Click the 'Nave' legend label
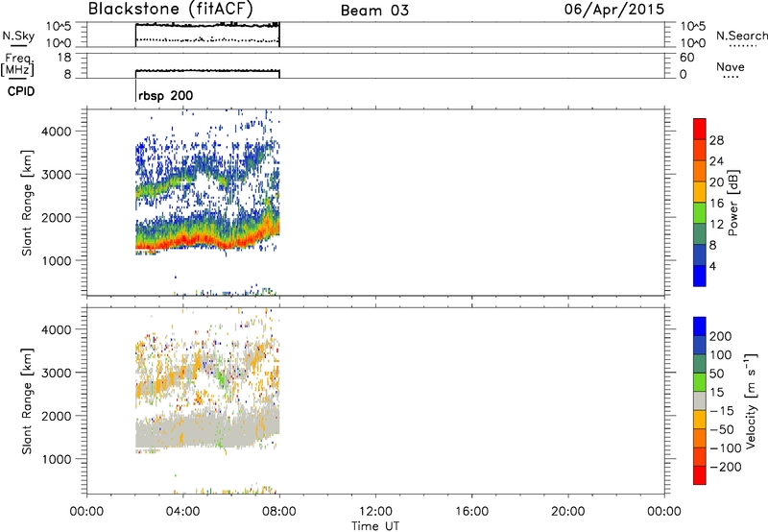768x532 pixels. click(731, 66)
